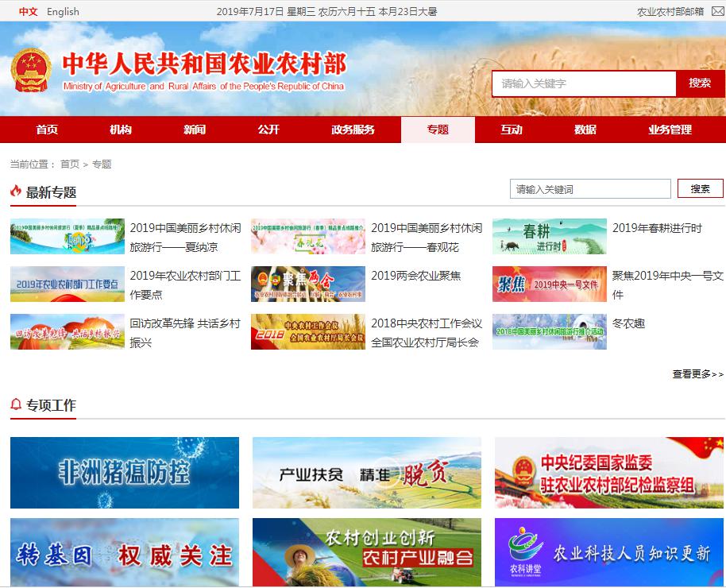Open 2019年农业农村部门工作要点 text link
The image size is (726, 588).
(185, 285)
